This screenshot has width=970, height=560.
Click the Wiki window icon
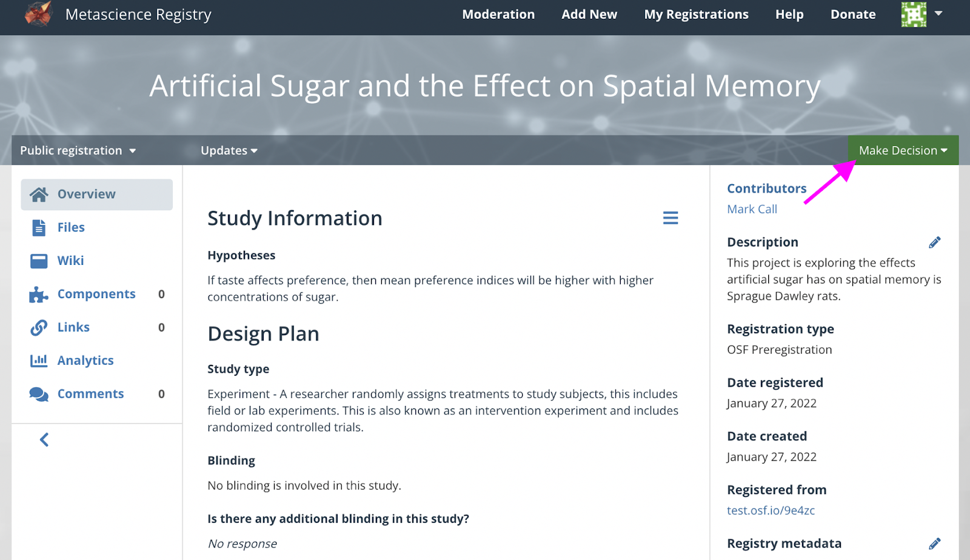click(x=39, y=261)
